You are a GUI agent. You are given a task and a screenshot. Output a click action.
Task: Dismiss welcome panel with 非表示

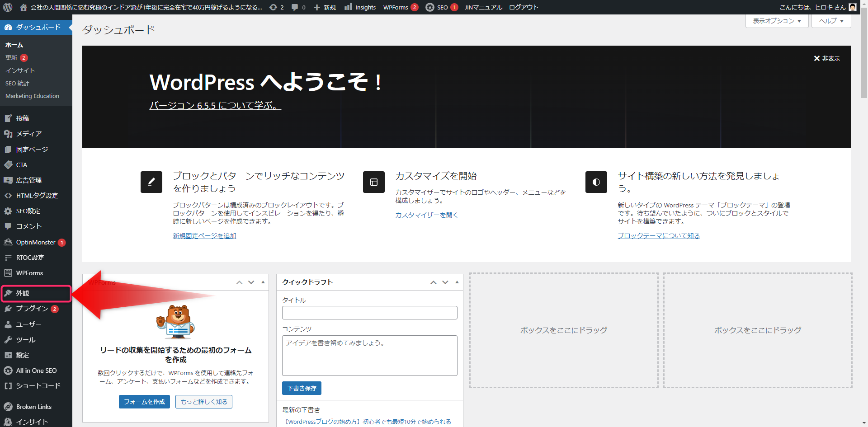827,58
